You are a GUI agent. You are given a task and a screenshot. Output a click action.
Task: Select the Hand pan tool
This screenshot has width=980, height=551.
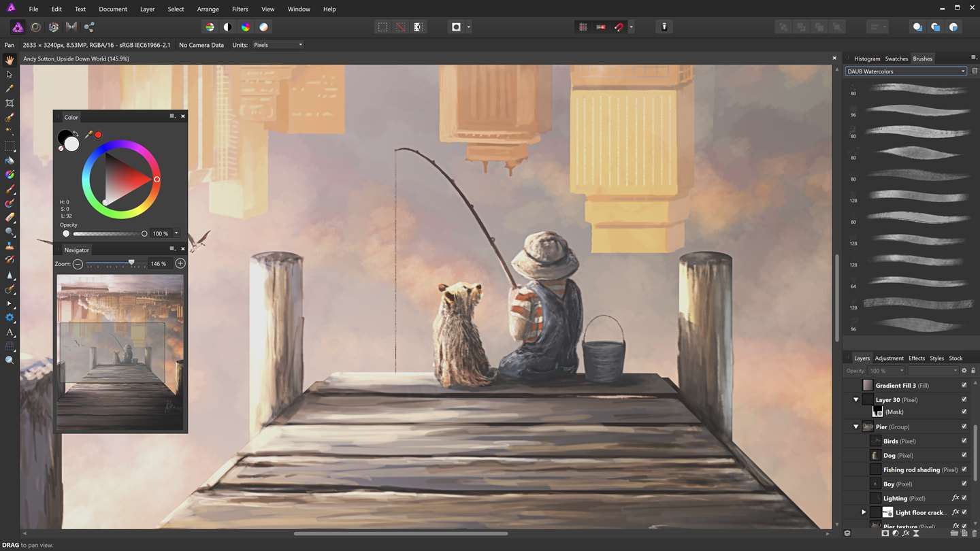tap(10, 60)
